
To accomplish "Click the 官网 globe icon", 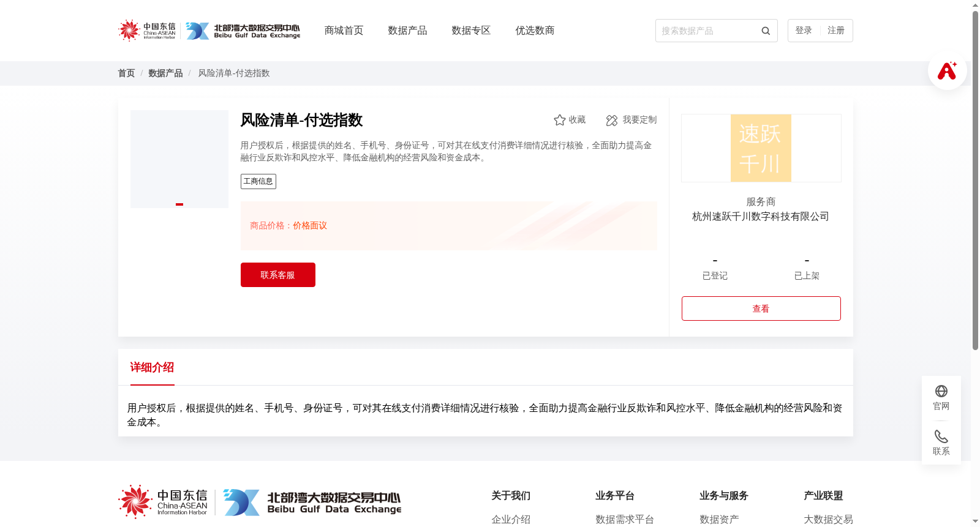I will pos(941,391).
